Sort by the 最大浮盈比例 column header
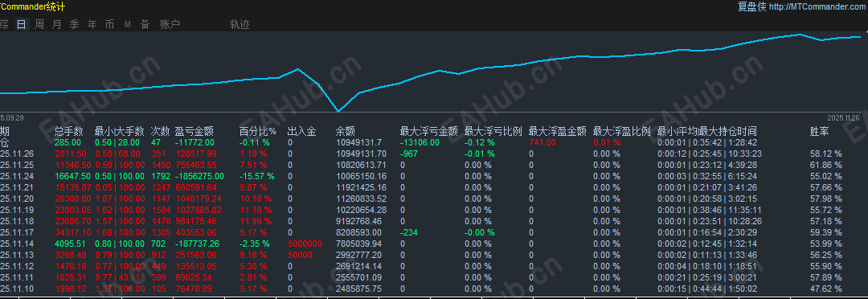 pos(621,131)
